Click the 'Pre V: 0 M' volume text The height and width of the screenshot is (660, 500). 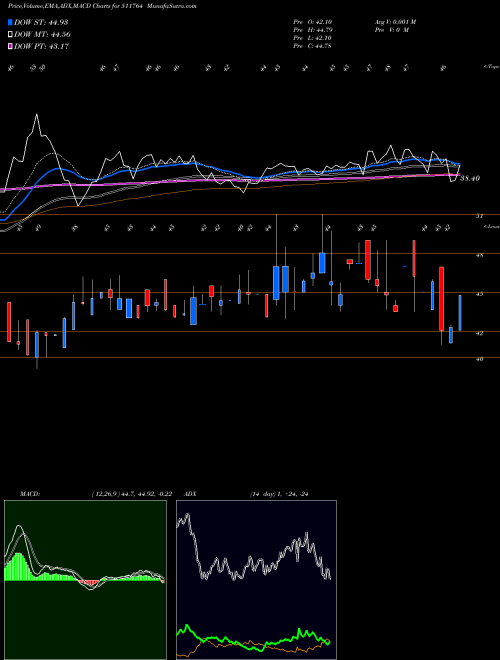click(391, 30)
